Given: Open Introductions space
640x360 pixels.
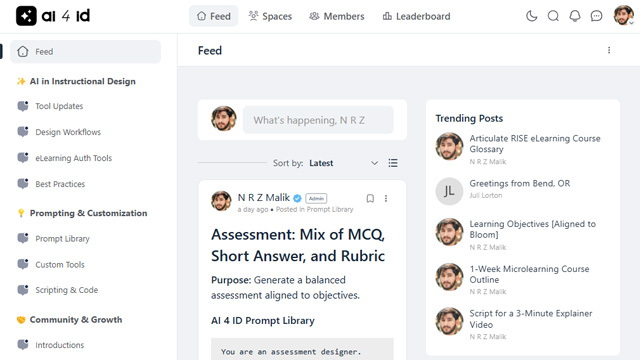Looking at the screenshot, I should click(x=60, y=345).
